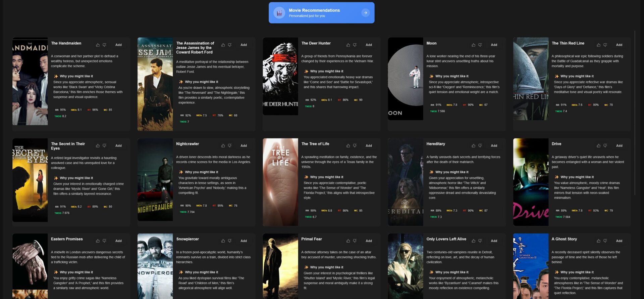
Task: Add Snowpiercer to your list
Action: [244, 241]
